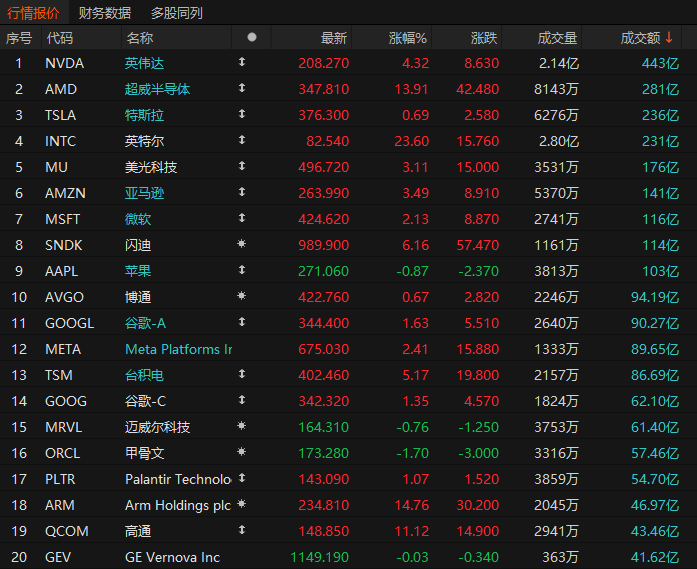Click NVDA turnover value 443亿
Image resolution: width=697 pixels, height=569 pixels.
tap(660, 63)
